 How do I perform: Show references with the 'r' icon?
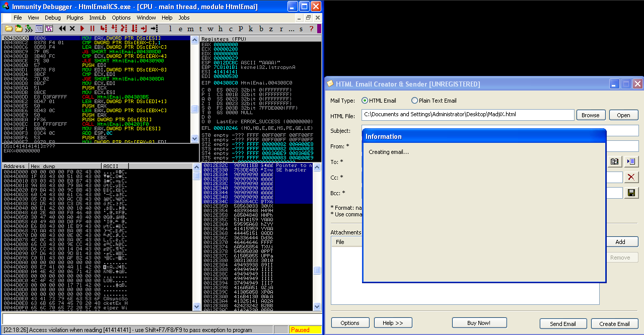[281, 29]
